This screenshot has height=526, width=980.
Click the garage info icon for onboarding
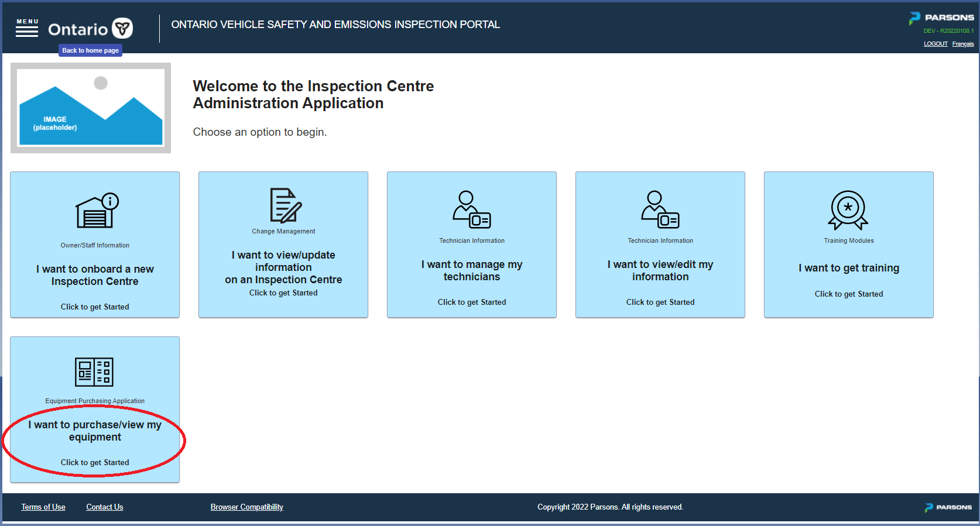click(97, 210)
